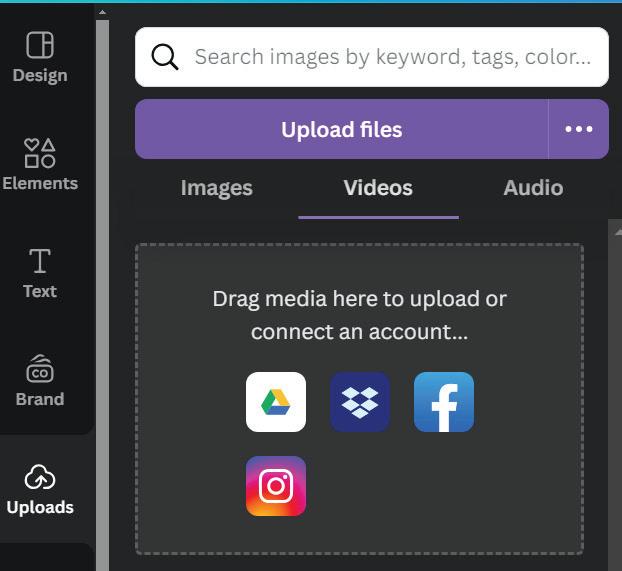The image size is (622, 571).
Task: Click the 'Drag media here' text
Action: tap(359, 315)
